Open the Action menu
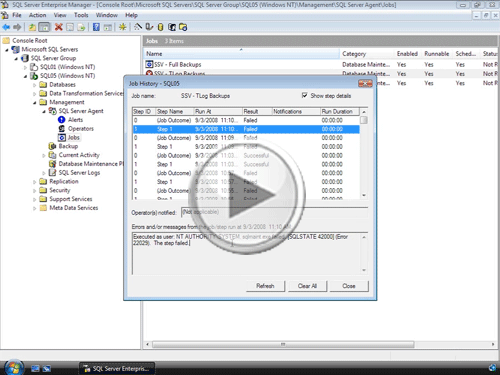 [37, 15]
